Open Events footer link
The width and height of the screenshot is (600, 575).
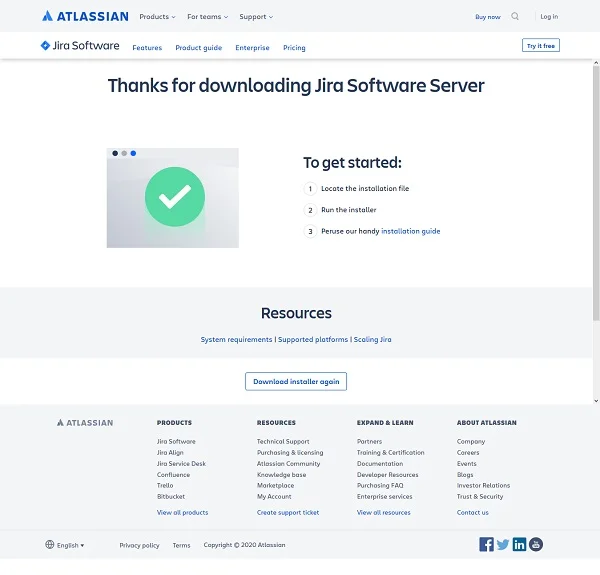tap(466, 464)
